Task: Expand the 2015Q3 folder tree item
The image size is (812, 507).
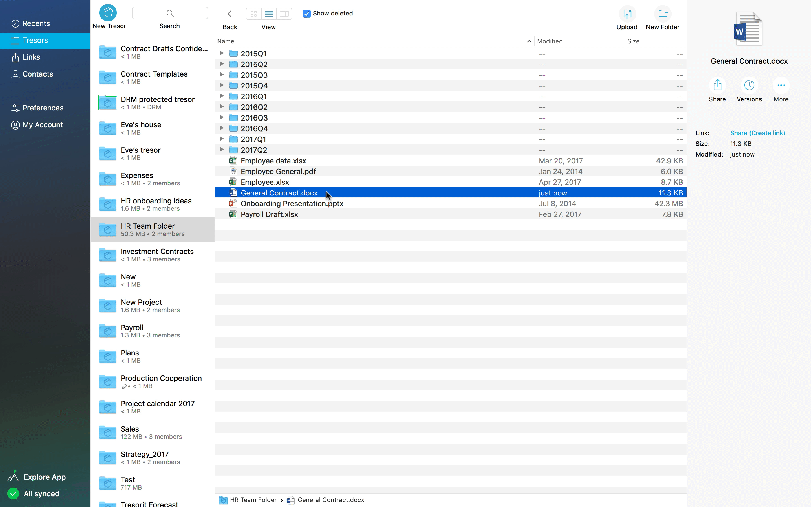Action: pyautogui.click(x=221, y=75)
